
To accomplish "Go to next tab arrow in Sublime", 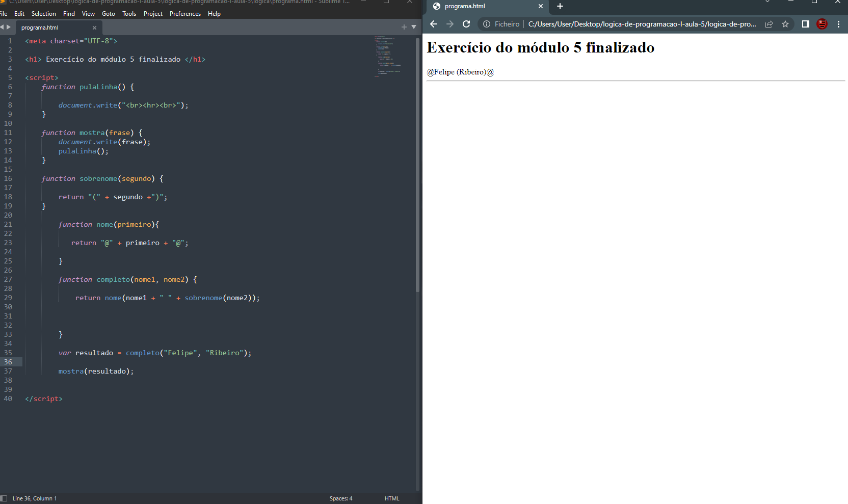I will click(9, 27).
